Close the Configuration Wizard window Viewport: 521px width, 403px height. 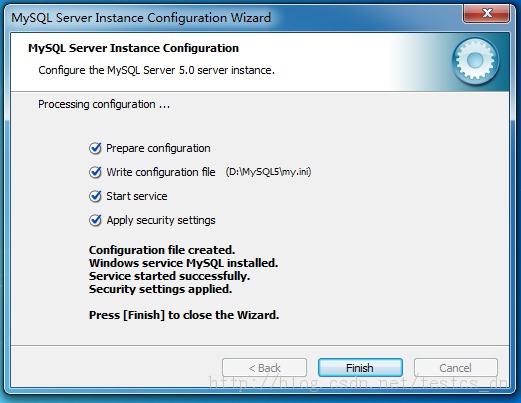coord(487,14)
